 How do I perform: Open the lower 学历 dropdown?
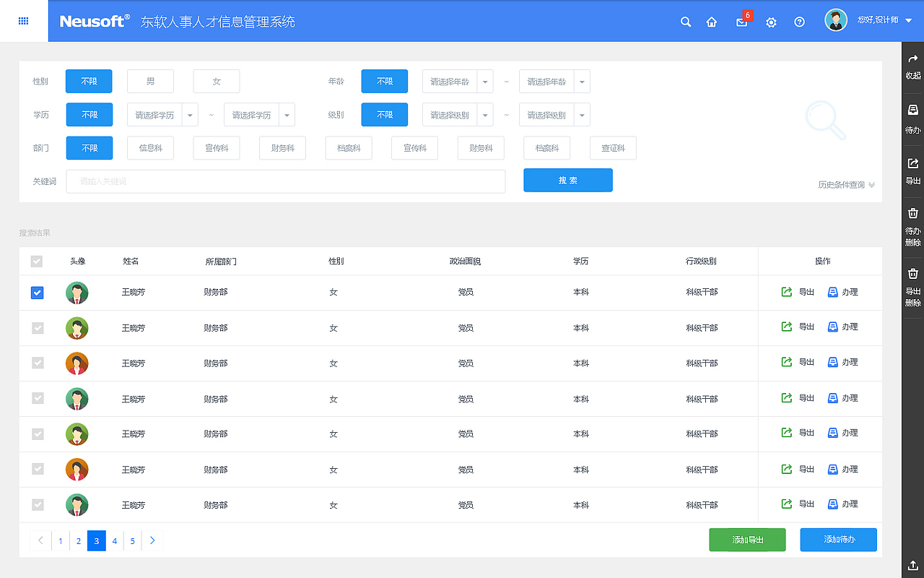(x=162, y=115)
